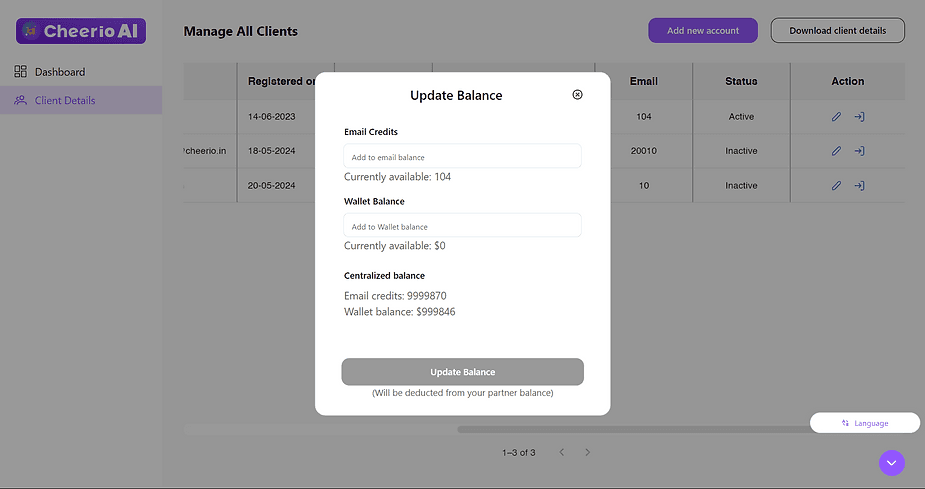925x489 pixels.
Task: Click the '1–3 of 3' pagination text
Action: (519, 452)
